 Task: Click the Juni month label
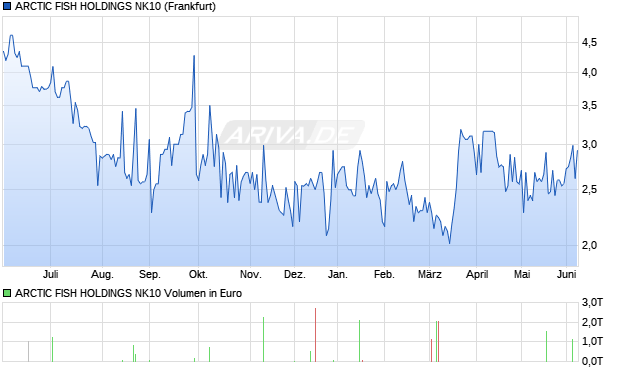click(x=567, y=274)
